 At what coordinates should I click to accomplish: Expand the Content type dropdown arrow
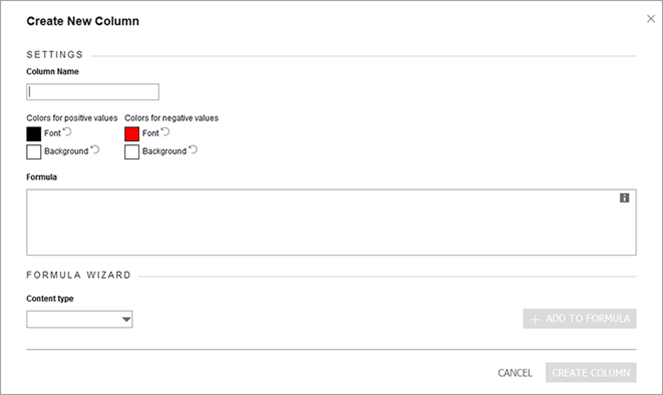(x=126, y=319)
